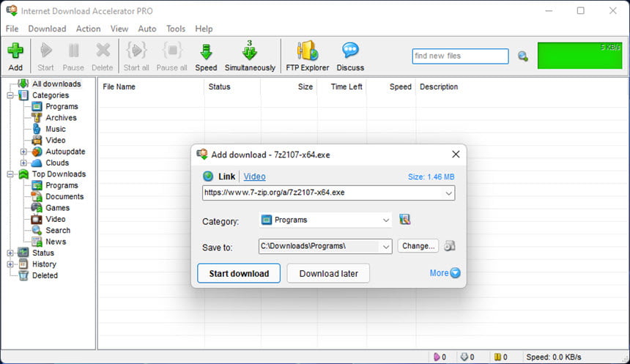Open the Category Programs dropdown
The image size is (630, 364).
click(325, 220)
